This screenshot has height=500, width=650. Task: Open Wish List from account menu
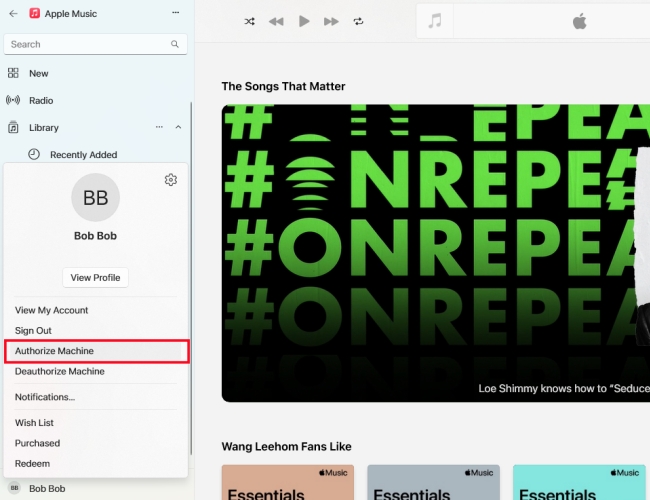34,423
